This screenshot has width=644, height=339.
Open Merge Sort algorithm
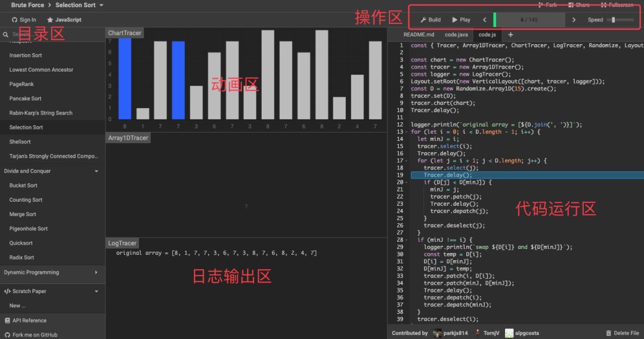point(52,214)
